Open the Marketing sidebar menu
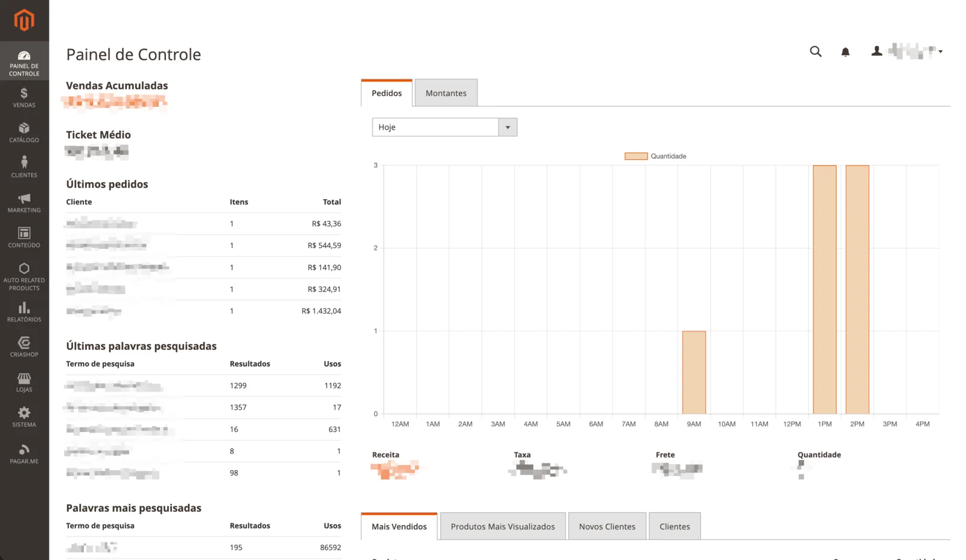 24,203
